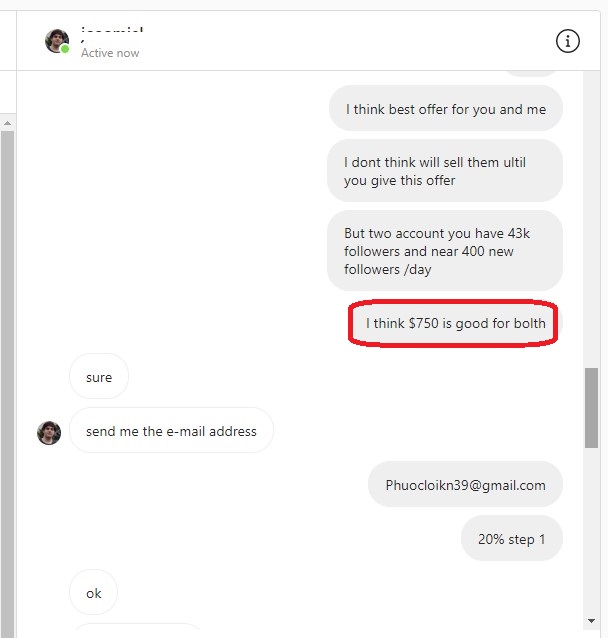Select the "I think best offer for you and me" message
This screenshot has height=638, width=608.
click(x=445, y=109)
